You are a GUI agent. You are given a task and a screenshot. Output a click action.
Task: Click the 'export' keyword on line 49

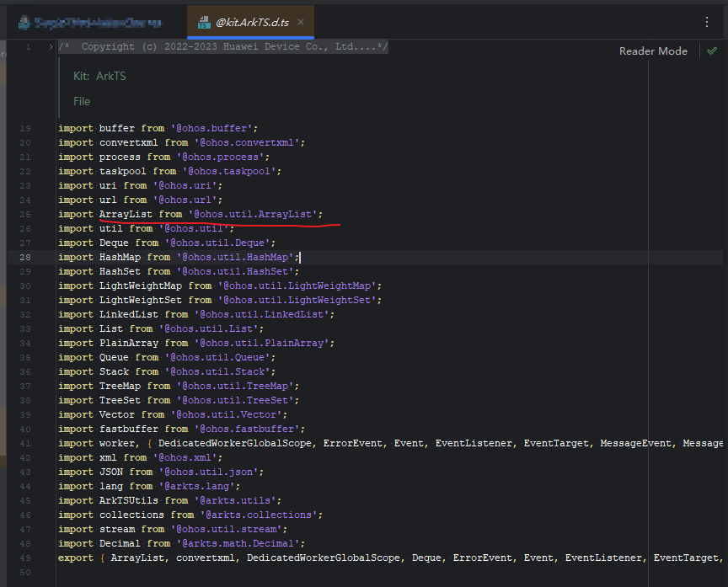tap(75, 558)
